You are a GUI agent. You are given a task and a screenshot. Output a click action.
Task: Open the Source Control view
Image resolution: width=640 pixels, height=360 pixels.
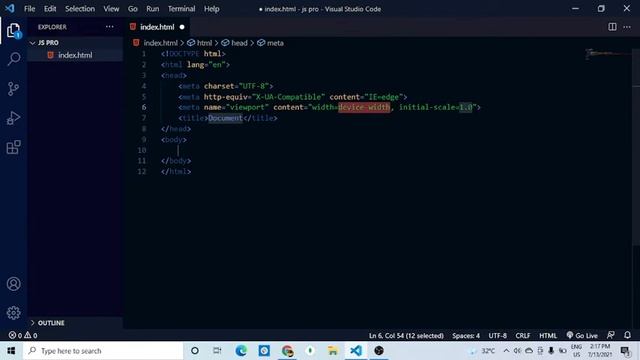pos(13,89)
